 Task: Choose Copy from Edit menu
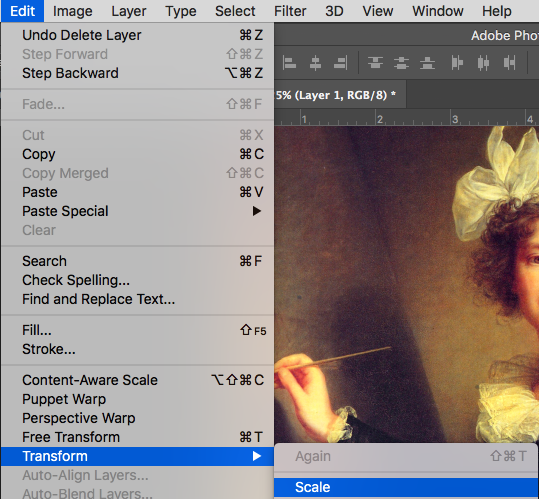[138, 154]
